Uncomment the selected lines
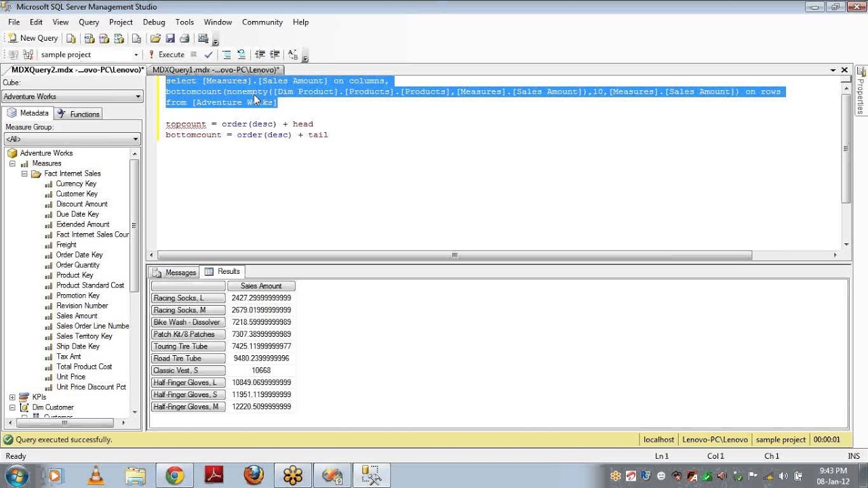The width and height of the screenshot is (868, 488). (x=241, y=55)
